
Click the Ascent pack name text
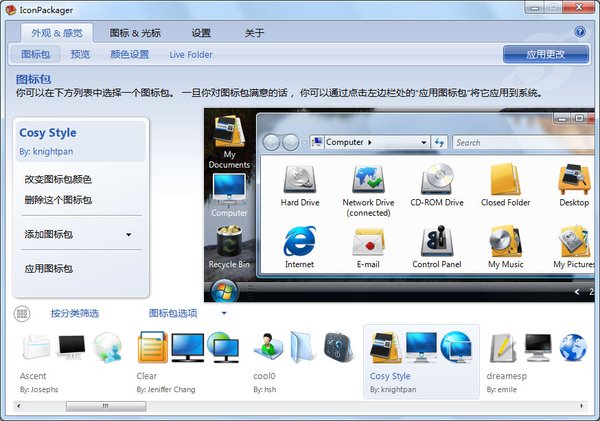(x=33, y=376)
